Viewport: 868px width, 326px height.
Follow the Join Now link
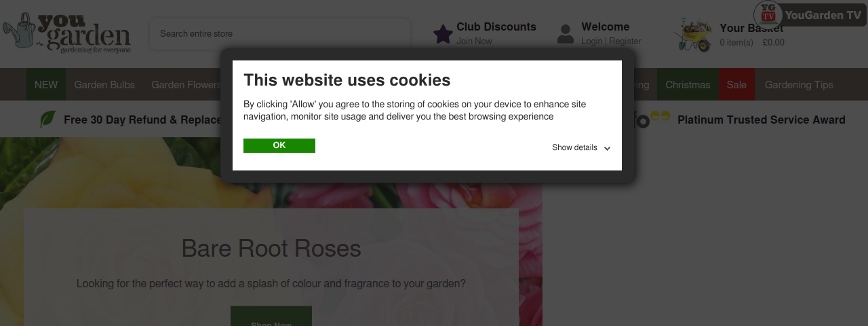(x=474, y=41)
